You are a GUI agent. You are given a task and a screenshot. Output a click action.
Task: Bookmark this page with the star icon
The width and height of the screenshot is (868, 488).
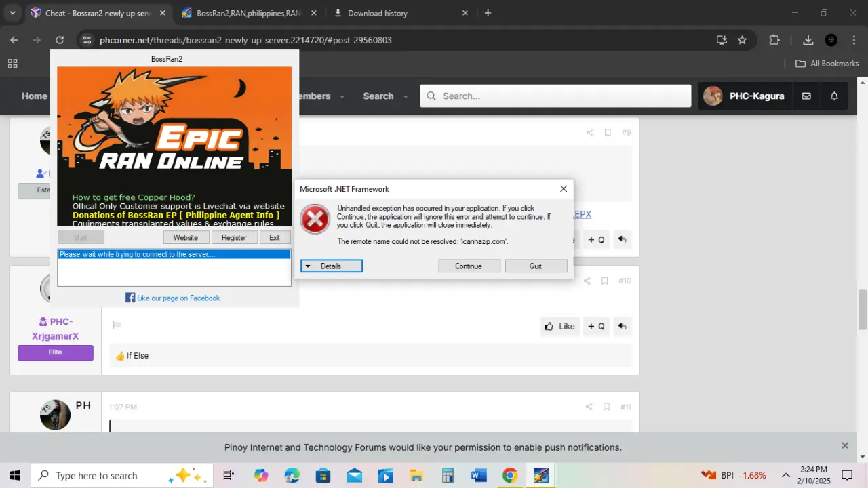pos(742,40)
